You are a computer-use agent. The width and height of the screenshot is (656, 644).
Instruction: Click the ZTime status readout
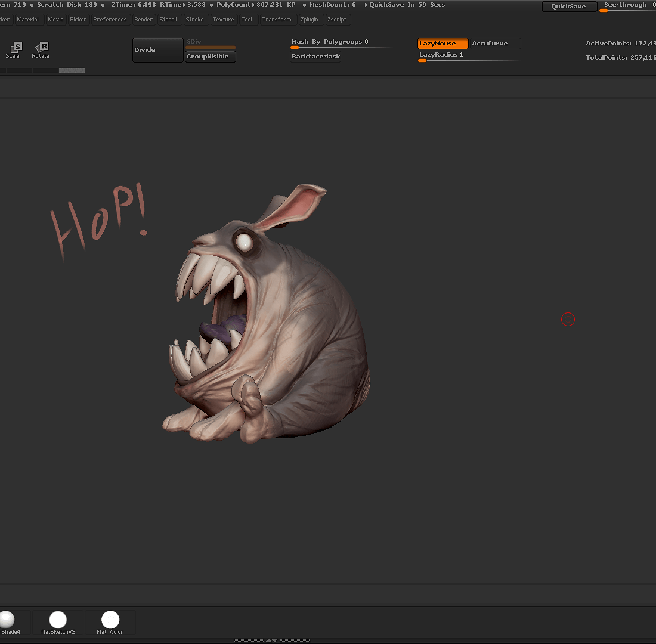(x=134, y=5)
